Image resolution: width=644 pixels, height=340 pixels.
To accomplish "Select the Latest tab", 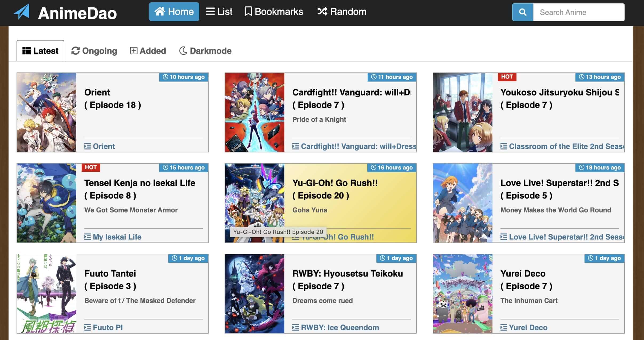I will point(40,50).
